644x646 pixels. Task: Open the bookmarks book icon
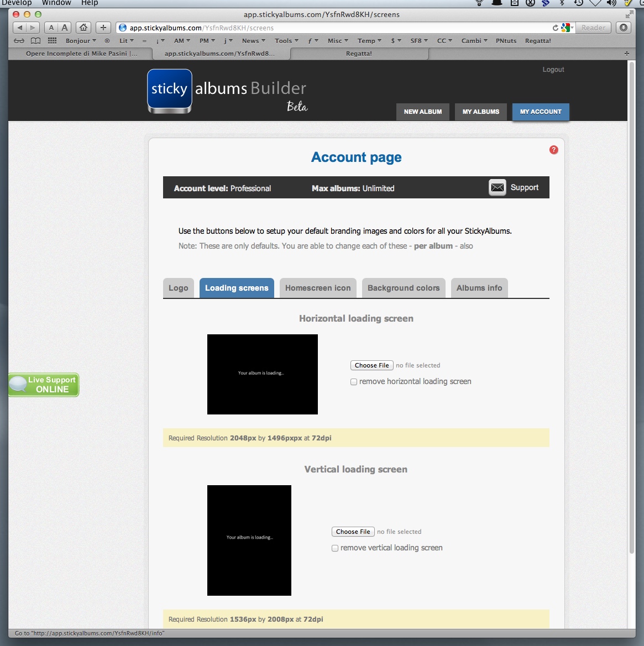point(35,41)
